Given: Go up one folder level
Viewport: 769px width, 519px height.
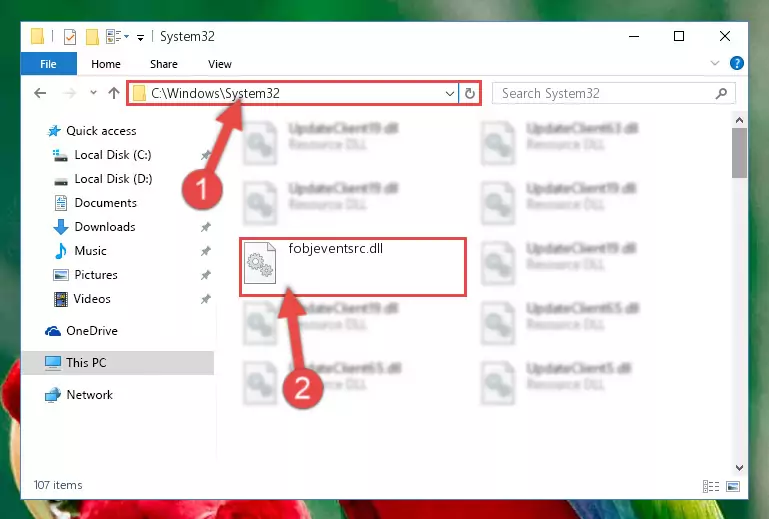Looking at the screenshot, I should (x=114, y=93).
